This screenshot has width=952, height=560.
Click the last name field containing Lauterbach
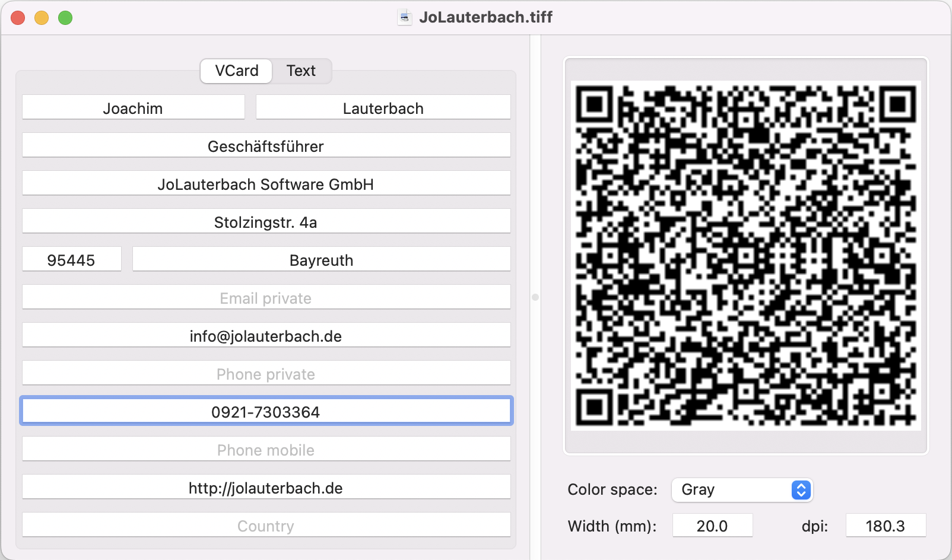tap(383, 108)
